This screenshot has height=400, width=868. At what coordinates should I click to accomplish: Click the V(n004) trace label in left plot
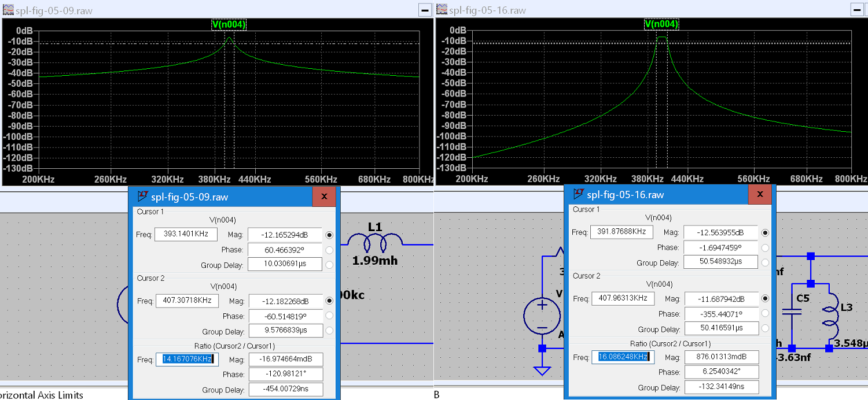229,24
